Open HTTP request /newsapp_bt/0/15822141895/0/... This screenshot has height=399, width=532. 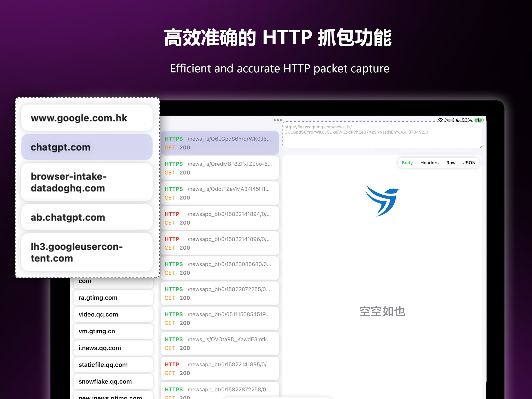pos(220,368)
